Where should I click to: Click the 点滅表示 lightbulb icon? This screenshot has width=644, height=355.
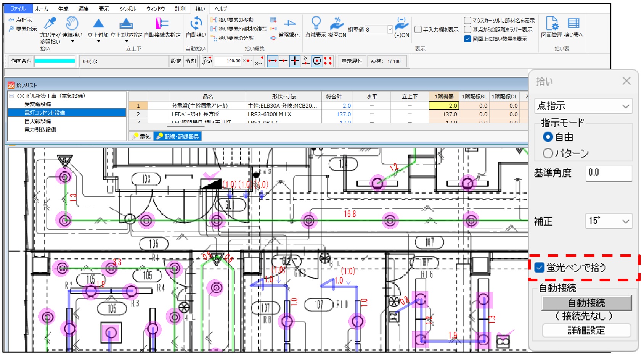[316, 23]
